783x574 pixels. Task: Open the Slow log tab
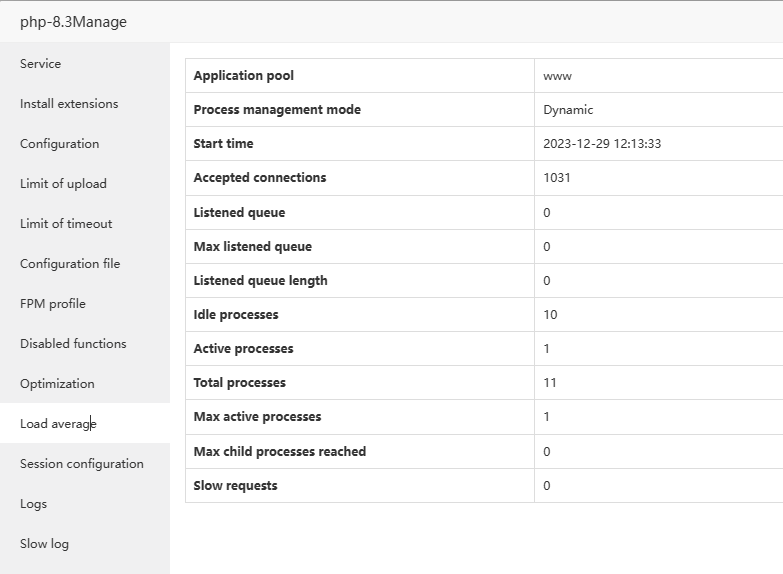tap(45, 544)
